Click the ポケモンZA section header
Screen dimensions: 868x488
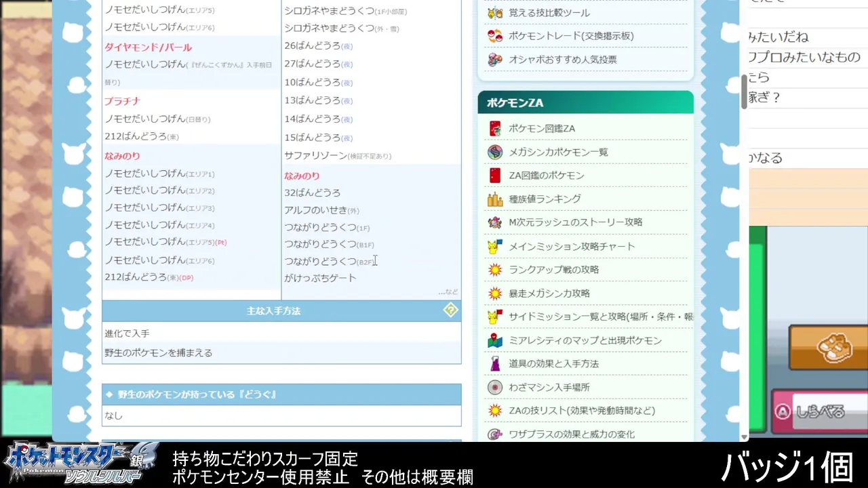click(586, 103)
